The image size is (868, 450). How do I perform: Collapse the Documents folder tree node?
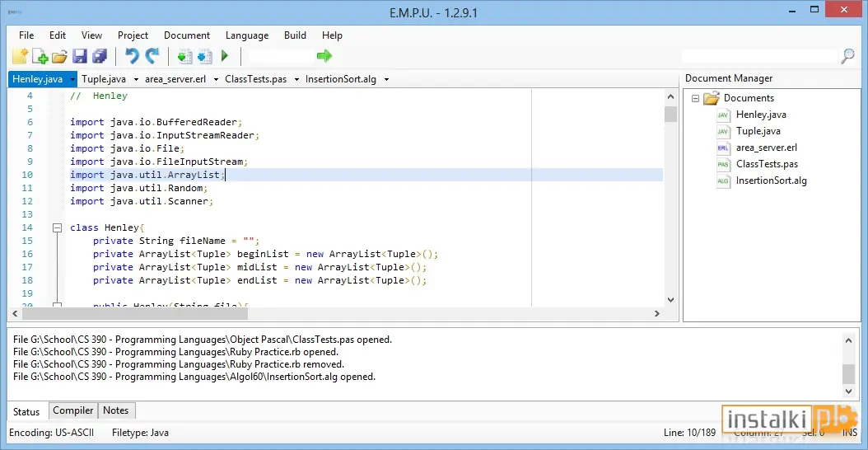point(695,98)
